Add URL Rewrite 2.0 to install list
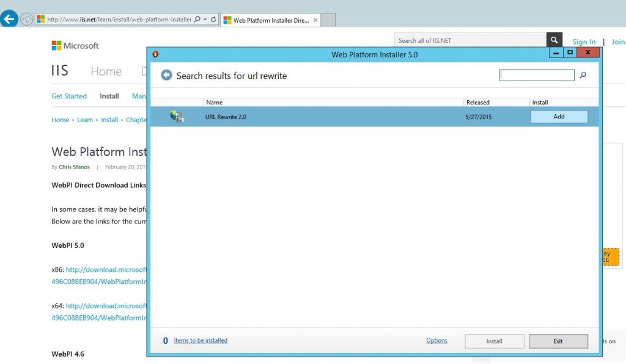This screenshot has height=364, width=626. coord(559,117)
